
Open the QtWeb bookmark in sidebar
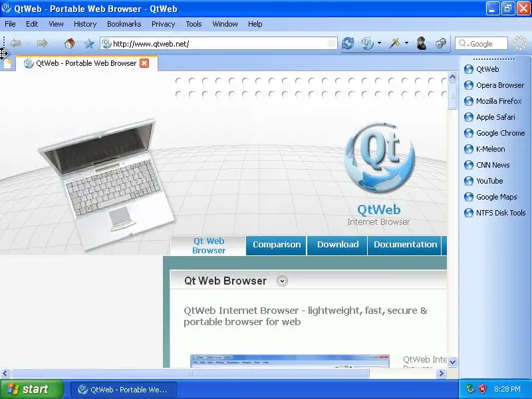click(487, 69)
